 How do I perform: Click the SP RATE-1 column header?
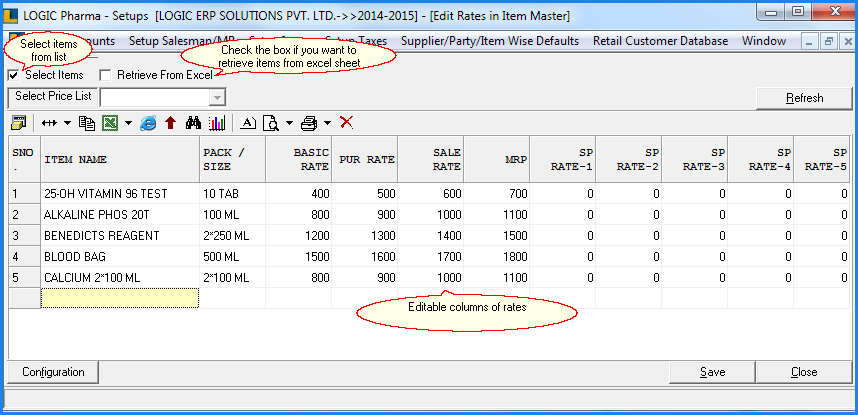[x=563, y=159]
